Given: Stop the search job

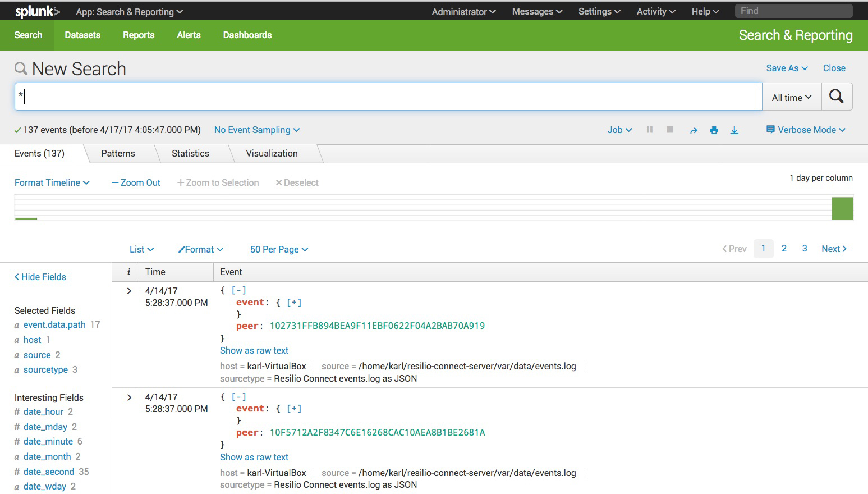Looking at the screenshot, I should [x=670, y=130].
